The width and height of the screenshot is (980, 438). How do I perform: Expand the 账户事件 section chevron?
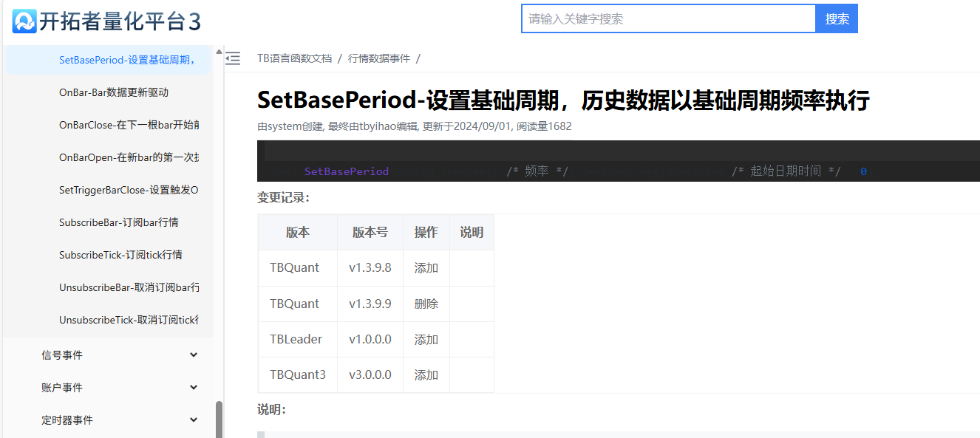click(x=194, y=388)
